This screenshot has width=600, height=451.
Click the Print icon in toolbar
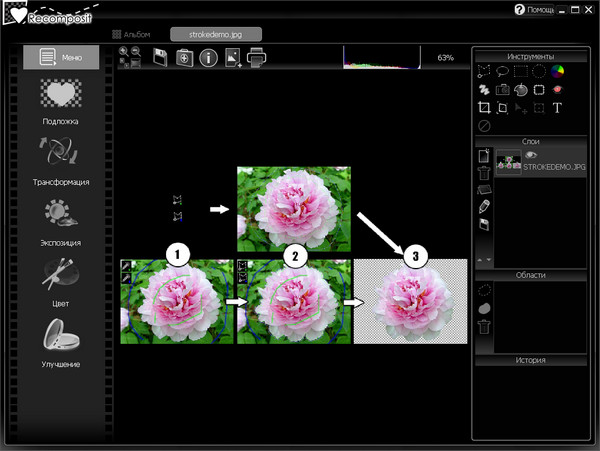point(257,58)
